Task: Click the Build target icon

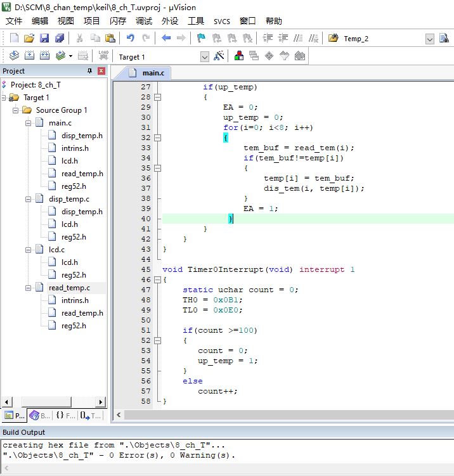Action: click(x=29, y=56)
